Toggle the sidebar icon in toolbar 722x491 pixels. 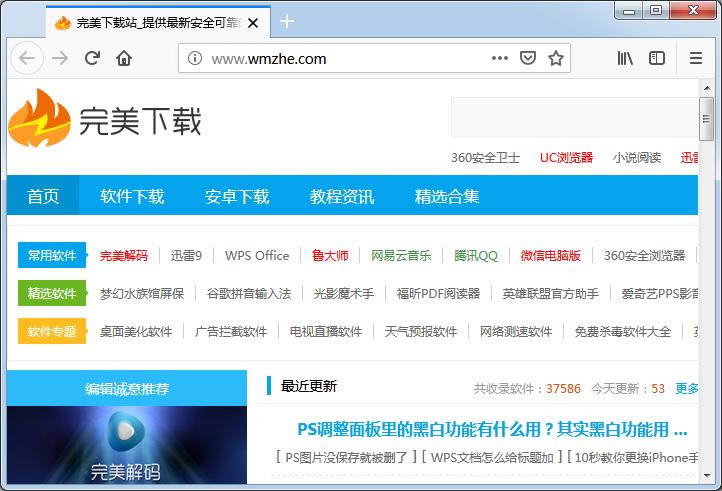(657, 58)
